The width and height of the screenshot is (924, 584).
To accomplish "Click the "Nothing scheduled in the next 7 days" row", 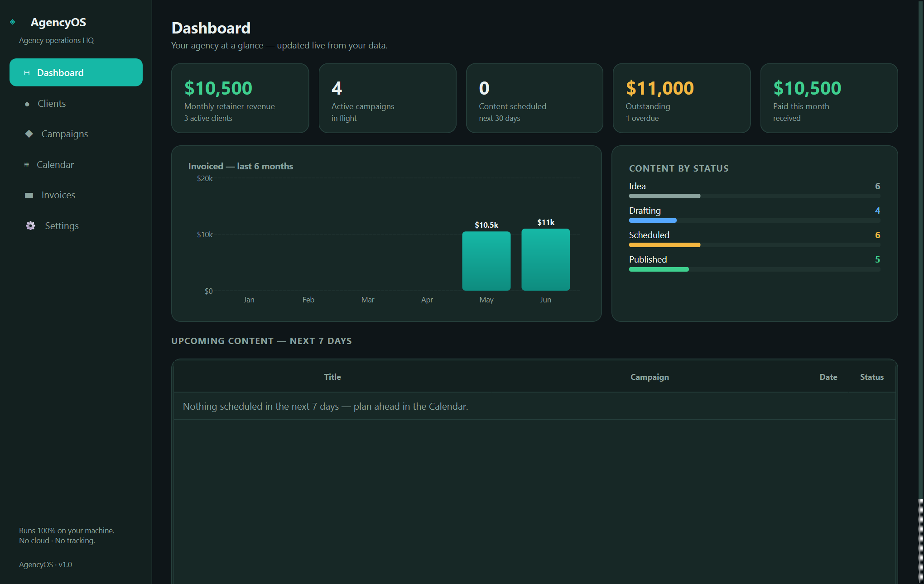I will tap(534, 407).
